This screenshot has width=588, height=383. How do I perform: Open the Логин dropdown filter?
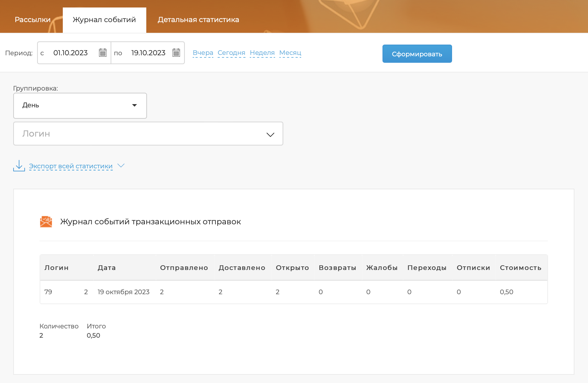point(148,134)
